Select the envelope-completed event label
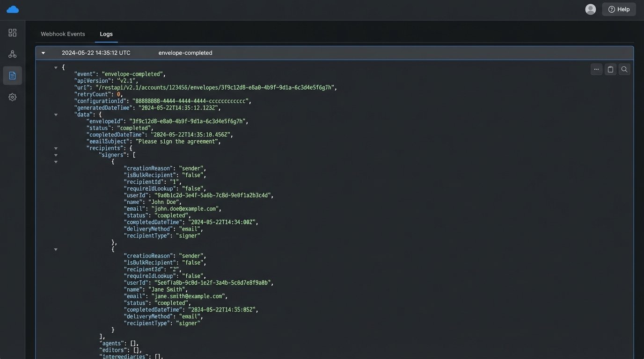Screen dimensions: 644x359 pyautogui.click(x=185, y=52)
